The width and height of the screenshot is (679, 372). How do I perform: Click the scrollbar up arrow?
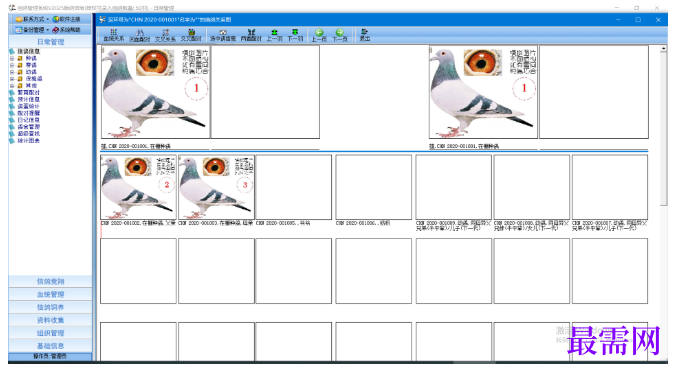pyautogui.click(x=663, y=49)
